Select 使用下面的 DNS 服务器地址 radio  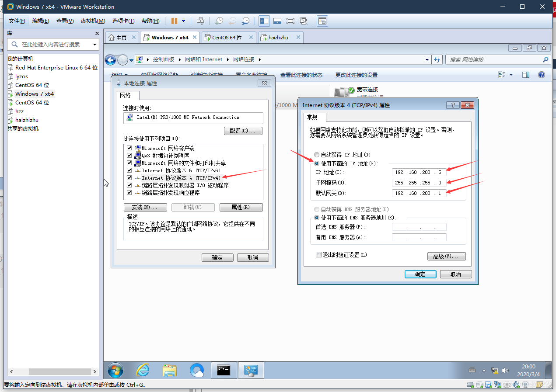[x=317, y=218]
